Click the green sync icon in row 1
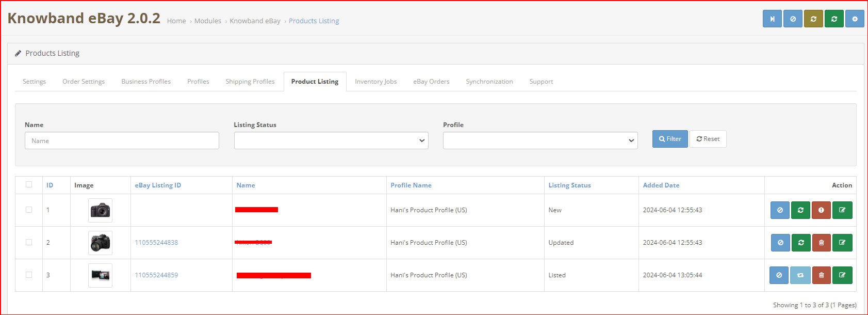 (x=800, y=210)
